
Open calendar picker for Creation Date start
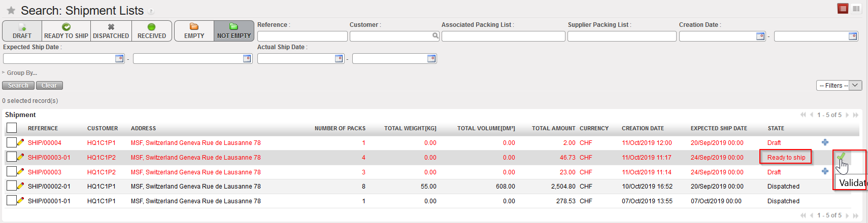click(760, 36)
